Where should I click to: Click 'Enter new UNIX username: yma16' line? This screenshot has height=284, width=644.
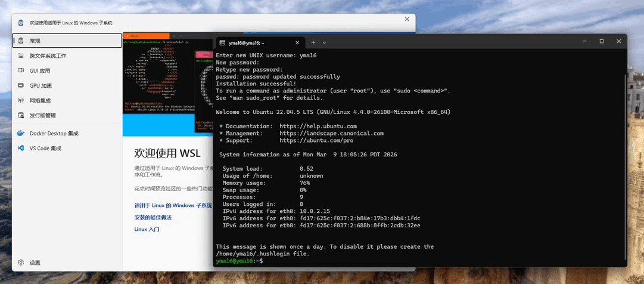(x=266, y=55)
